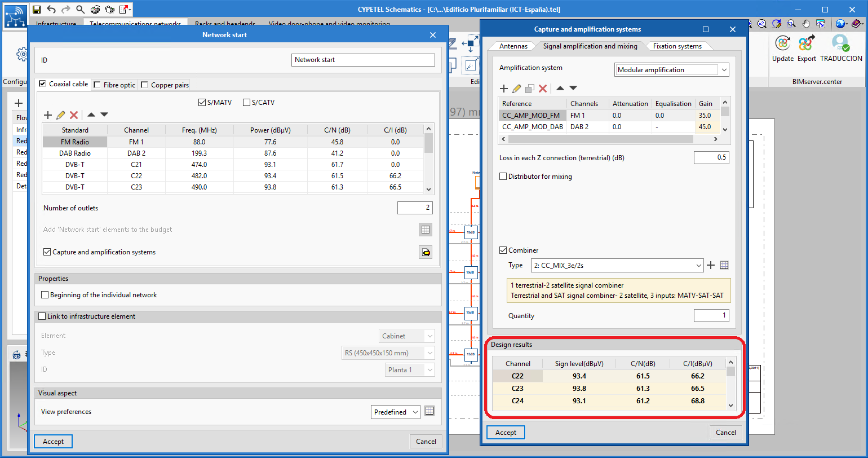Click the Loss in each Z connection input field
This screenshot has height=458, width=868.
[x=711, y=157]
